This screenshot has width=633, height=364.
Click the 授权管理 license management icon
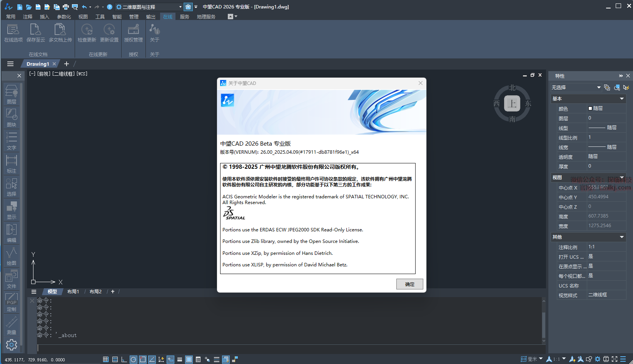pos(134,33)
